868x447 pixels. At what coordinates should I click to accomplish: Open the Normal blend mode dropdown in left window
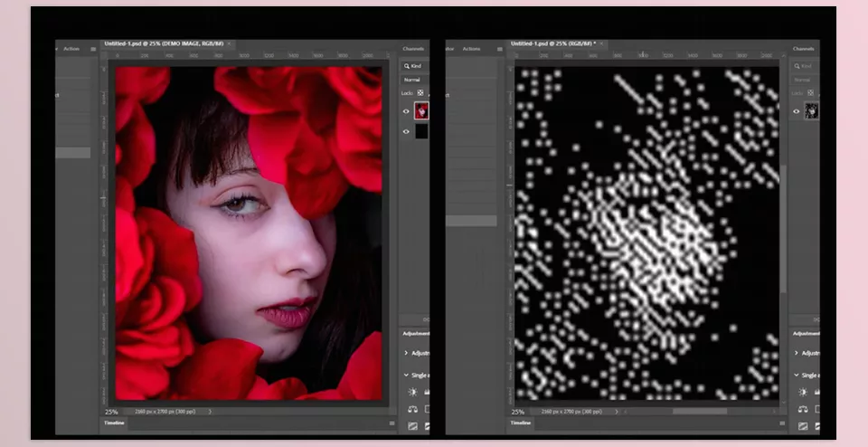(415, 80)
